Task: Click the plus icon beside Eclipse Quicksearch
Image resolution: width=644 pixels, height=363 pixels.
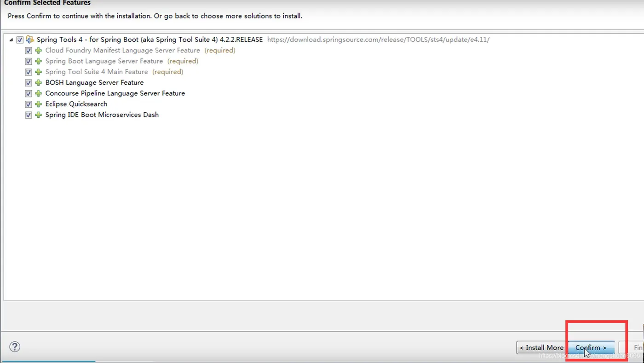Action: pyautogui.click(x=38, y=104)
